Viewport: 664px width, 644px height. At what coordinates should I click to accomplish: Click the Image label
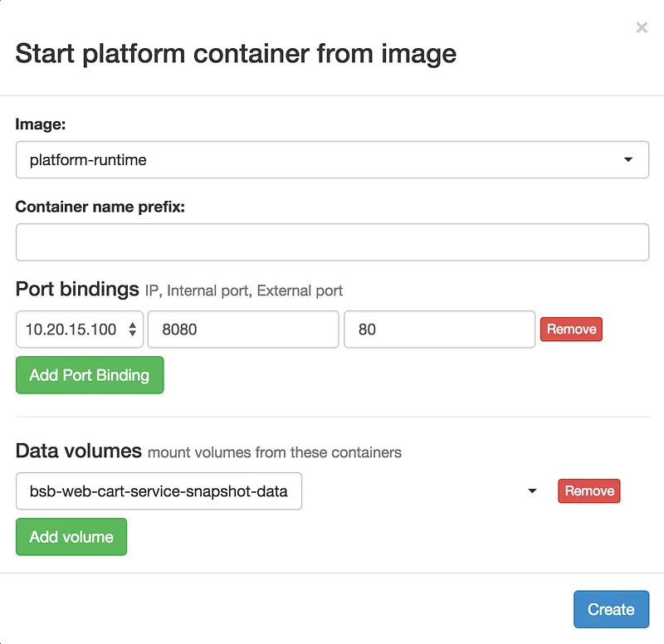pos(41,124)
